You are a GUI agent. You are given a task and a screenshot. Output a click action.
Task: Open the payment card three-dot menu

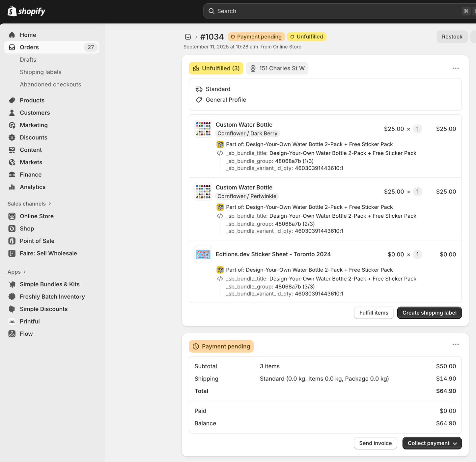click(456, 345)
